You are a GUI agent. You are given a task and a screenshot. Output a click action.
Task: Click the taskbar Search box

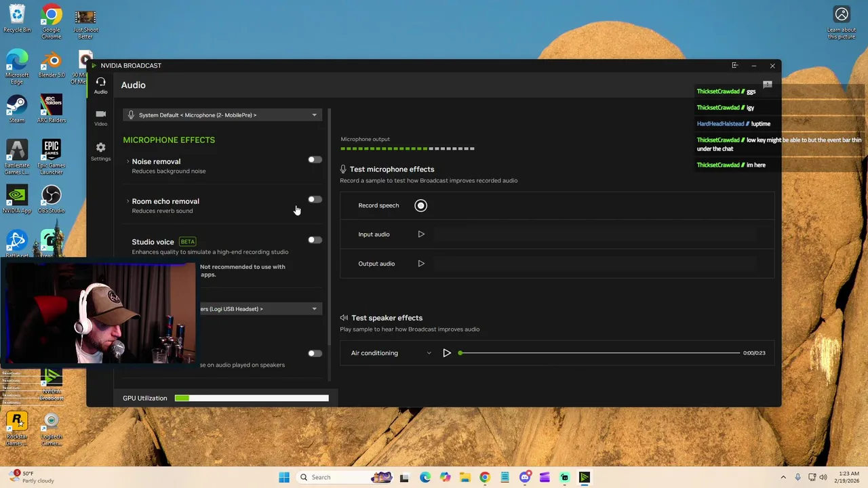[x=346, y=477]
